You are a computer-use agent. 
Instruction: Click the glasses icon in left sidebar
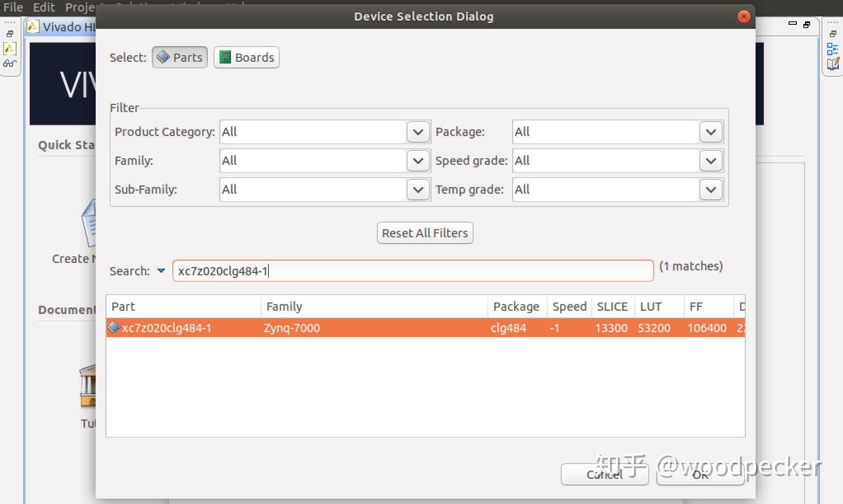(x=9, y=63)
